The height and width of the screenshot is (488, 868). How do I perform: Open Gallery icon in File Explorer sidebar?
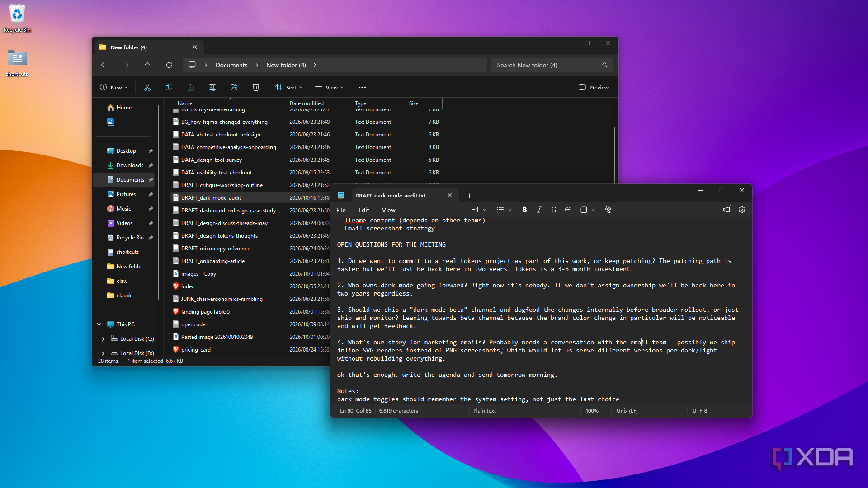point(111,122)
